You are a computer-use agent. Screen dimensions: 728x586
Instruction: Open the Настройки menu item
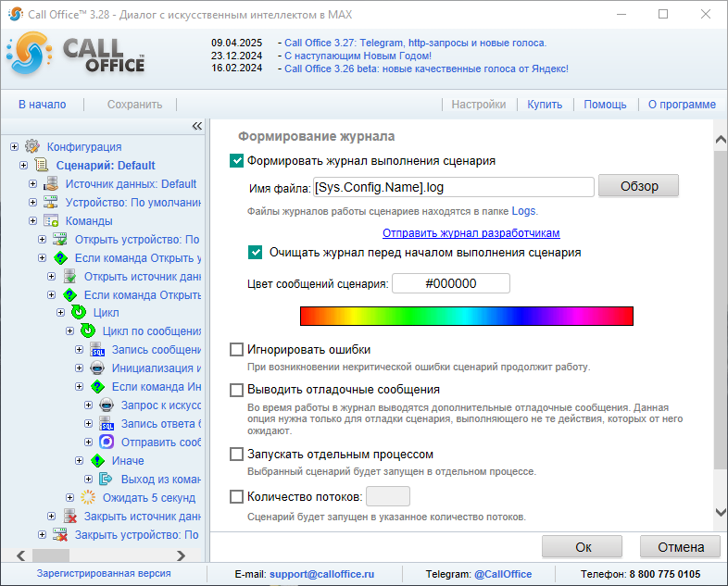tap(478, 105)
